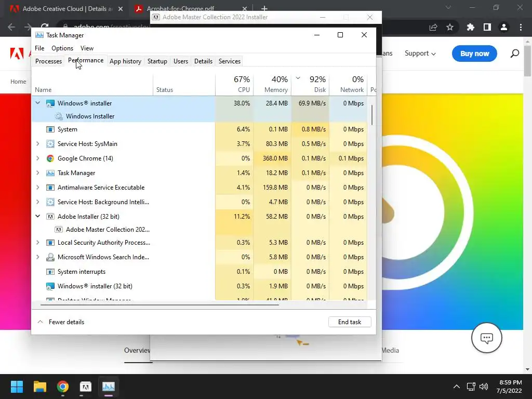Screen dimensions: 532x399
Task: Open Chrome extensions puzzle icon
Action: (x=471, y=27)
